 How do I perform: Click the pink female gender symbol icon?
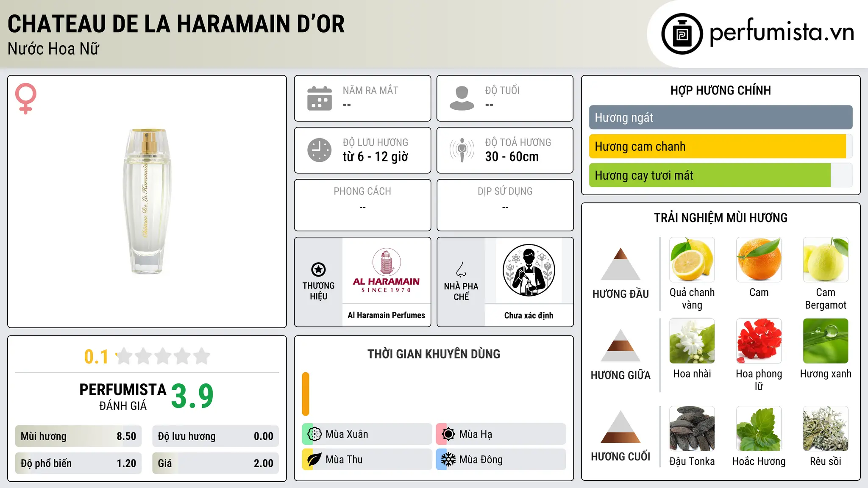pos(25,98)
